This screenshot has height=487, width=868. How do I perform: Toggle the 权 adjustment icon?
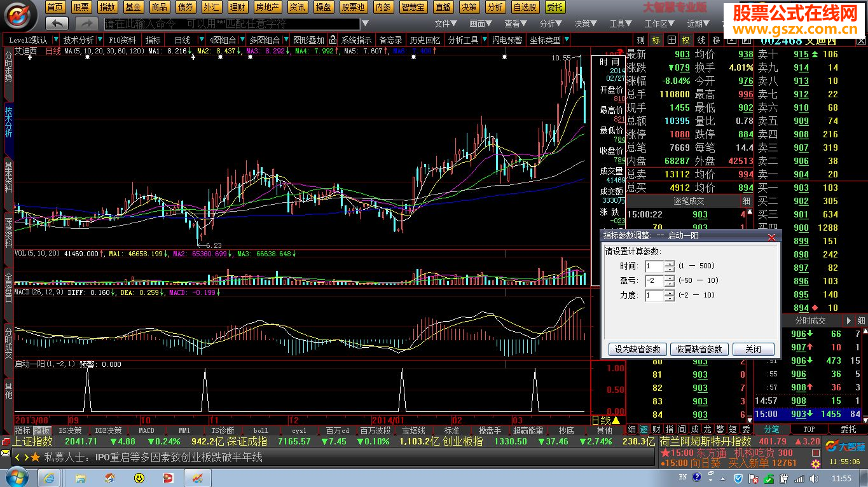(686, 40)
